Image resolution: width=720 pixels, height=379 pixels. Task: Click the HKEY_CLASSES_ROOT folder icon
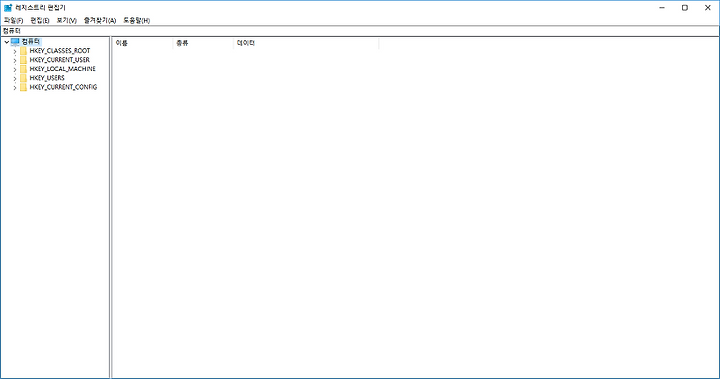[23, 51]
